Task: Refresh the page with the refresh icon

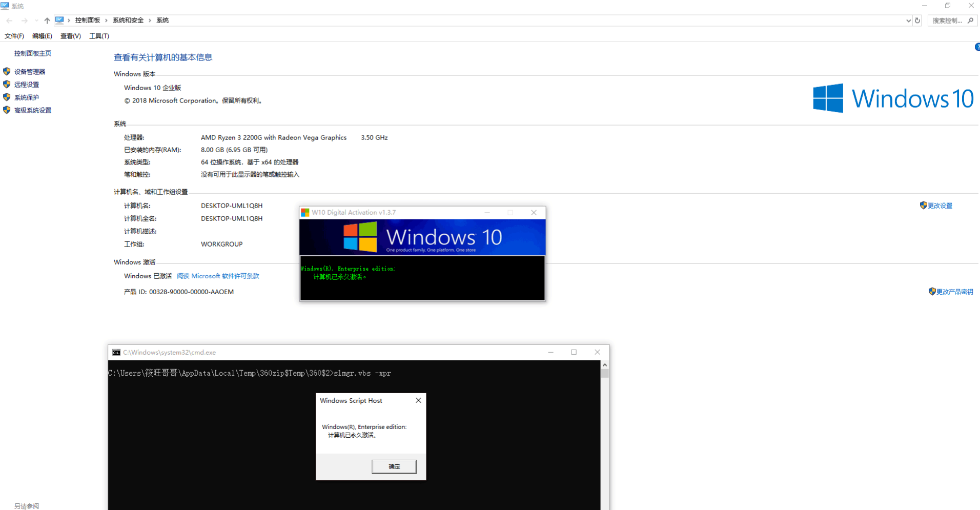Action: 918,20
